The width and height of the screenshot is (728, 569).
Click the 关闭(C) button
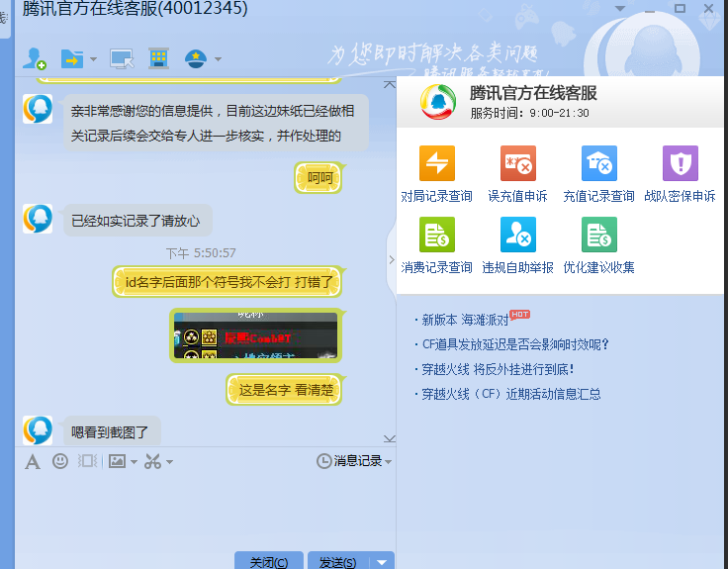pyautogui.click(x=269, y=561)
